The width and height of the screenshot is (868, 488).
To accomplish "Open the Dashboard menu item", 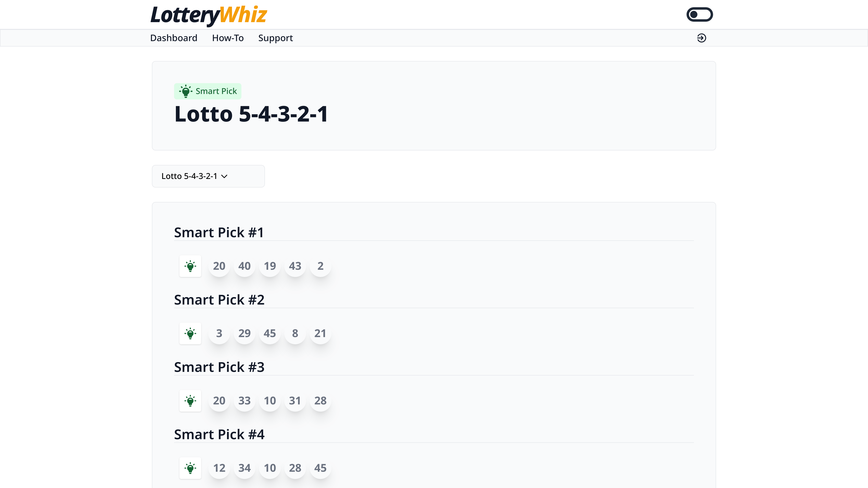I will [174, 38].
